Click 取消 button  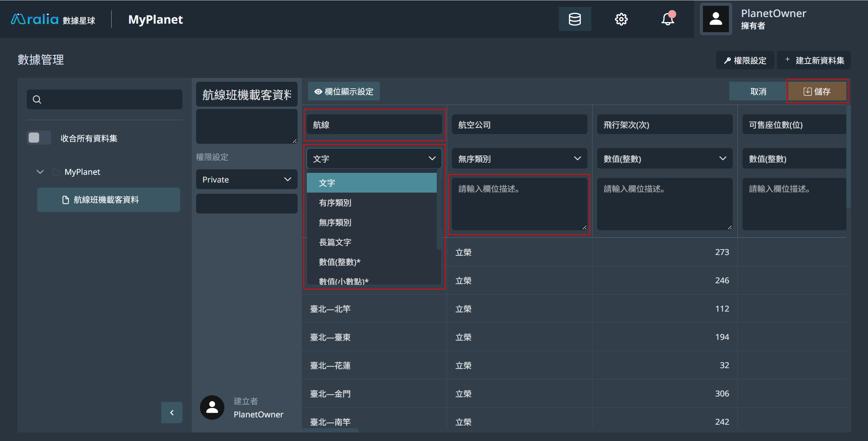758,91
